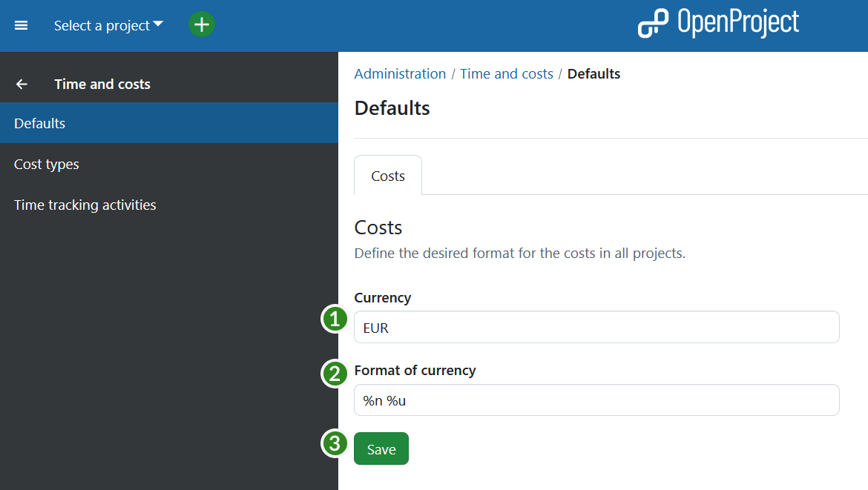The width and height of the screenshot is (868, 490).
Task: Expand the project selector chevron
Action: coord(159,24)
